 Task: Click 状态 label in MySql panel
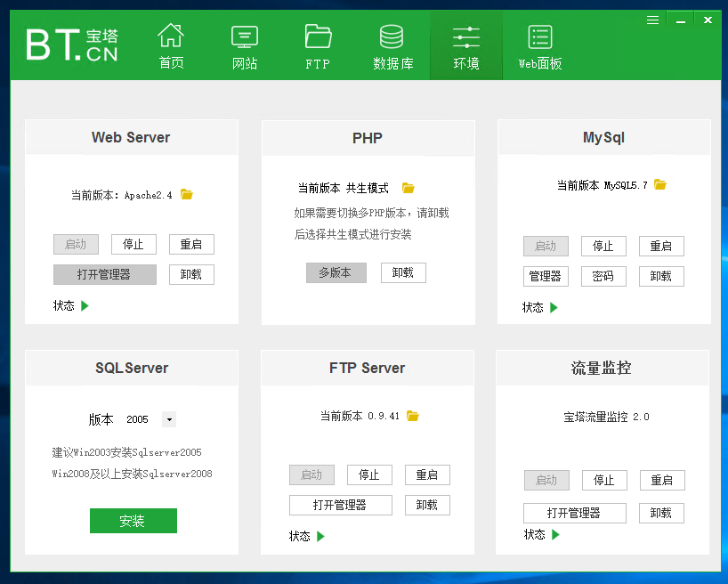[x=532, y=307]
